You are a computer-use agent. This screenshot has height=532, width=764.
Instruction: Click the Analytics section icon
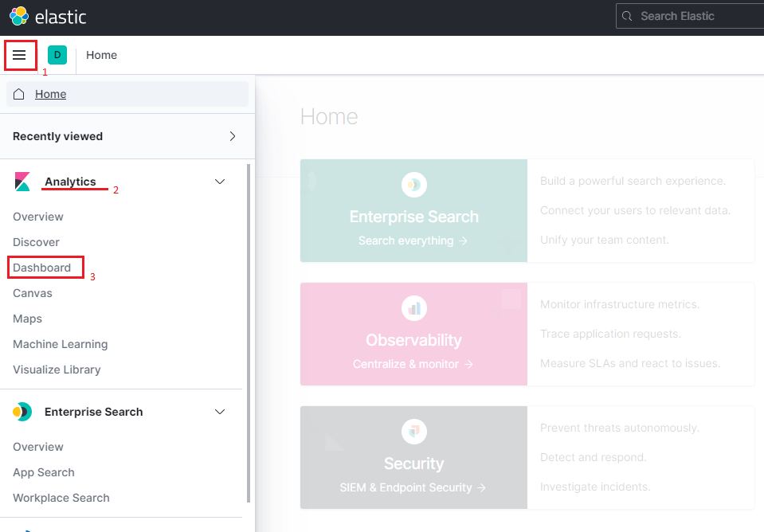pos(22,181)
